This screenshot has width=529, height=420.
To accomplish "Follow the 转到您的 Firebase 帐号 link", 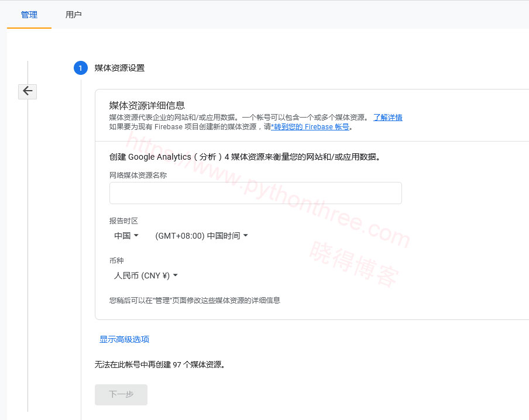I will point(310,127).
